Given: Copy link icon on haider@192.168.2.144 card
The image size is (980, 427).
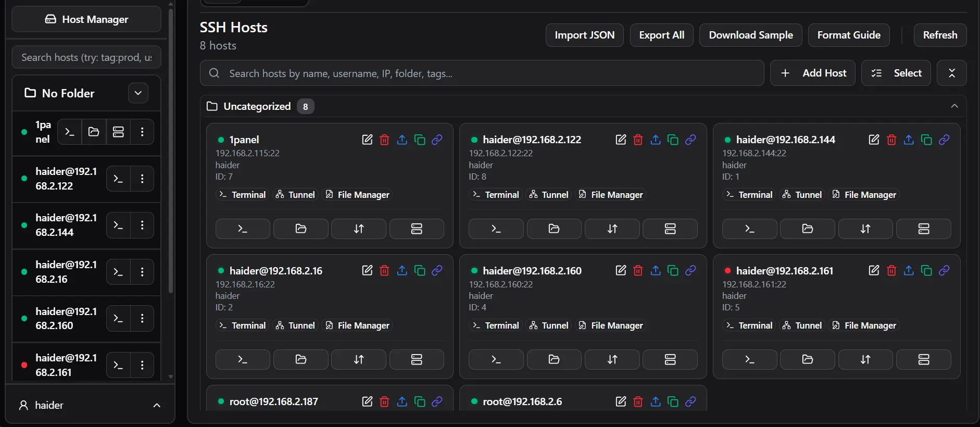Looking at the screenshot, I should pyautogui.click(x=944, y=140).
